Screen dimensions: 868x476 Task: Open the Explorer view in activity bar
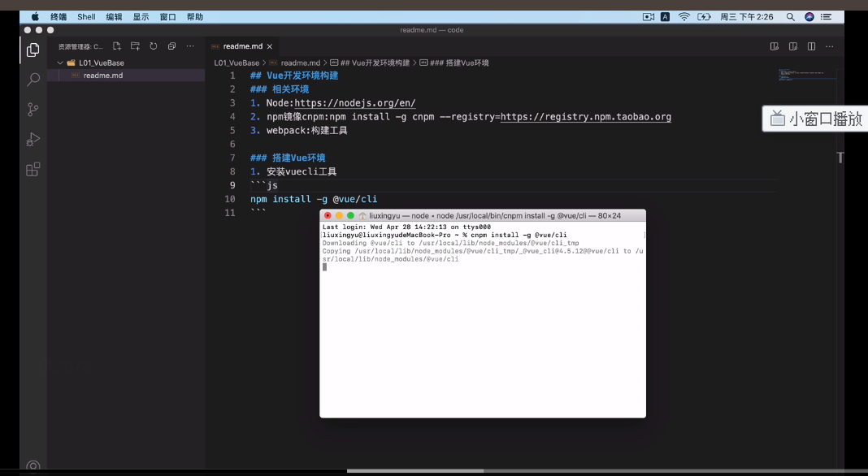(x=33, y=50)
